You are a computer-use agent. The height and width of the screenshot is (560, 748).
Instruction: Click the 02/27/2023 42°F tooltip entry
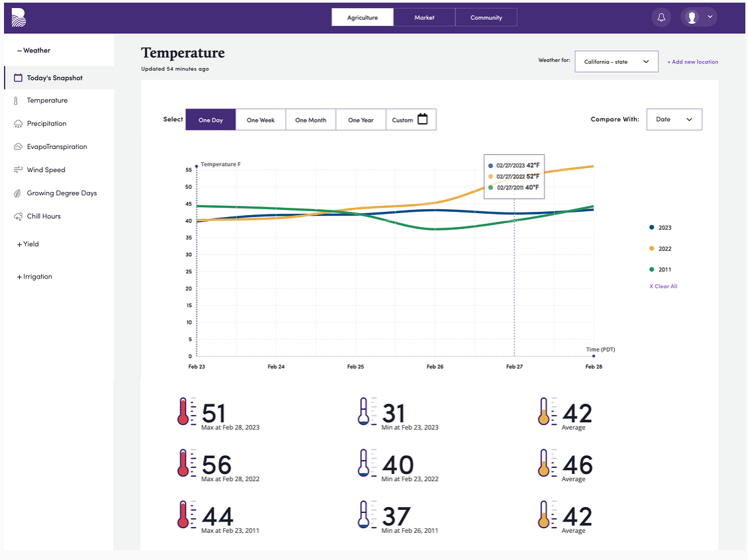click(514, 165)
